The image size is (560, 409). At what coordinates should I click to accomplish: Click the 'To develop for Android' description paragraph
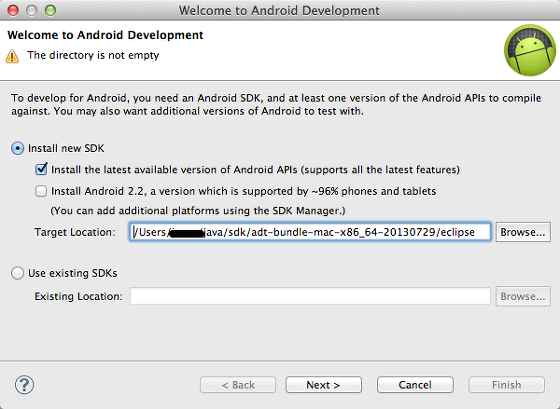click(276, 105)
